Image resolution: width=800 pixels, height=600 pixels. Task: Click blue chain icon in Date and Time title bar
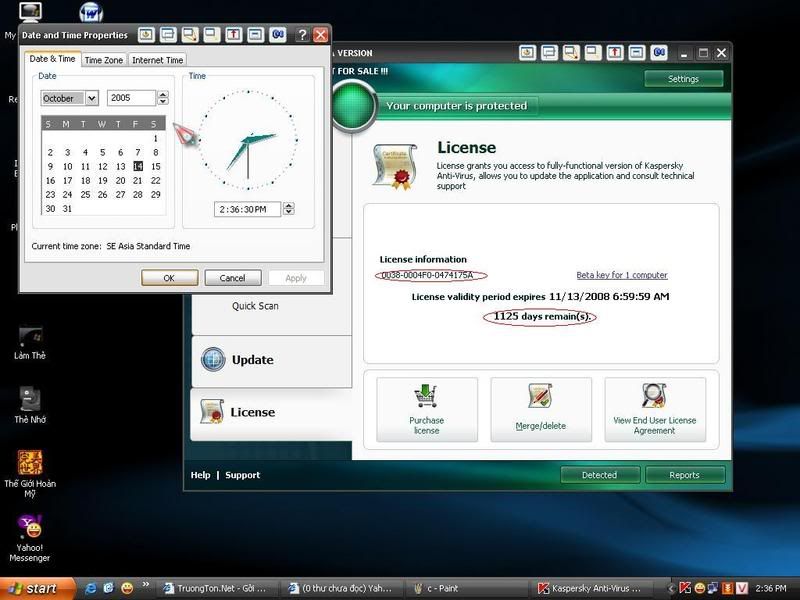tap(278, 35)
